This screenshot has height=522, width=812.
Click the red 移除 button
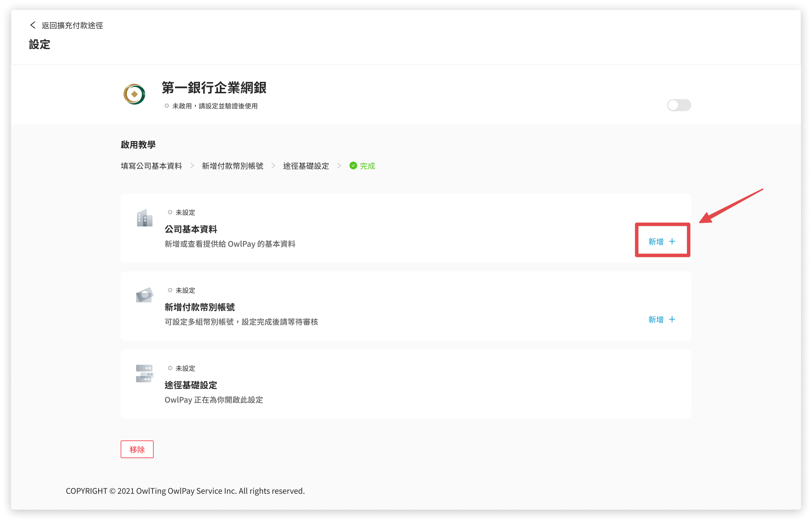(137, 449)
